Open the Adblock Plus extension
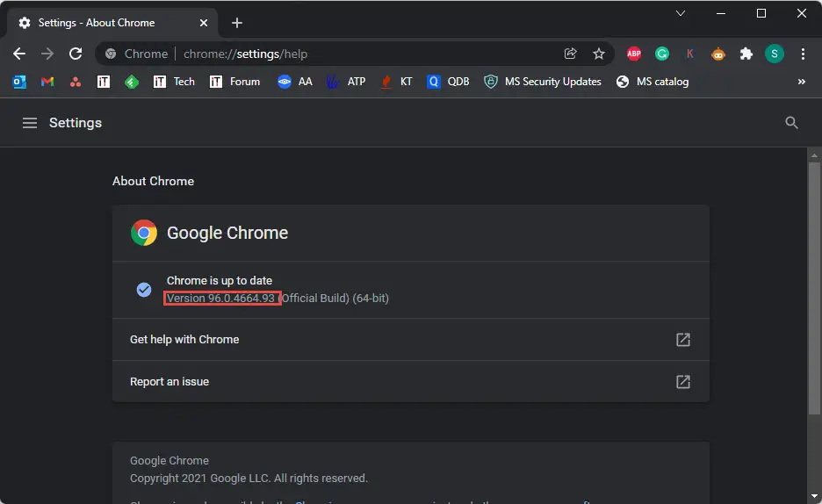Screen dimensions: 822x504 (634, 54)
